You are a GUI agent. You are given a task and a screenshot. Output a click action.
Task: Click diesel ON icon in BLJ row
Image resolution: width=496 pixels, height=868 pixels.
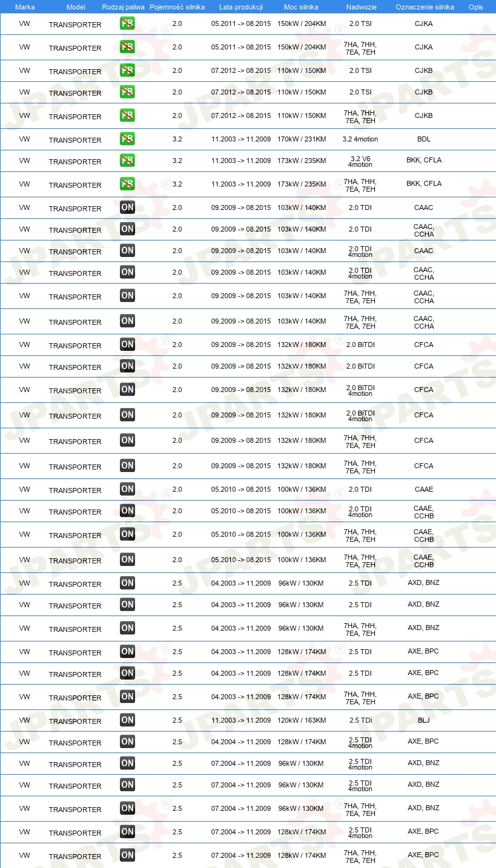(x=127, y=720)
